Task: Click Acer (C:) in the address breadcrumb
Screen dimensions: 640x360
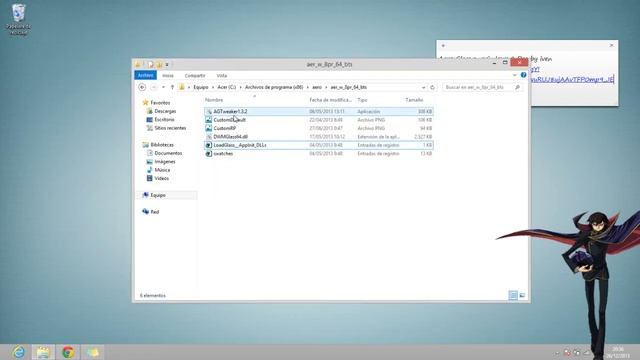Action: (x=227, y=87)
